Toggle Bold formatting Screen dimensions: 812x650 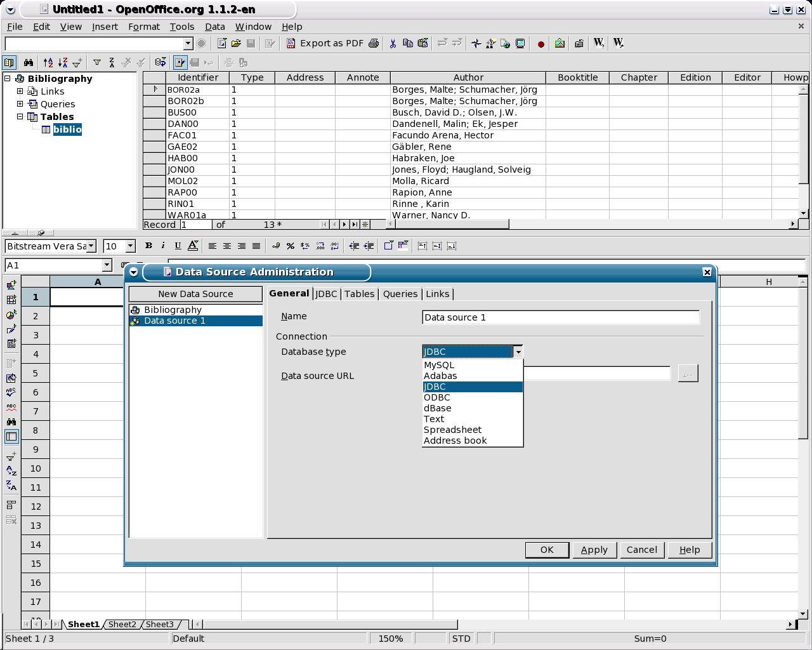pyautogui.click(x=148, y=246)
